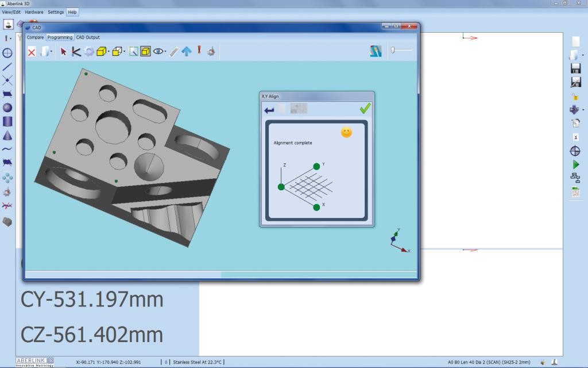Expand the DXF export dropdown arrow
The width and height of the screenshot is (588, 368).
pos(583,110)
